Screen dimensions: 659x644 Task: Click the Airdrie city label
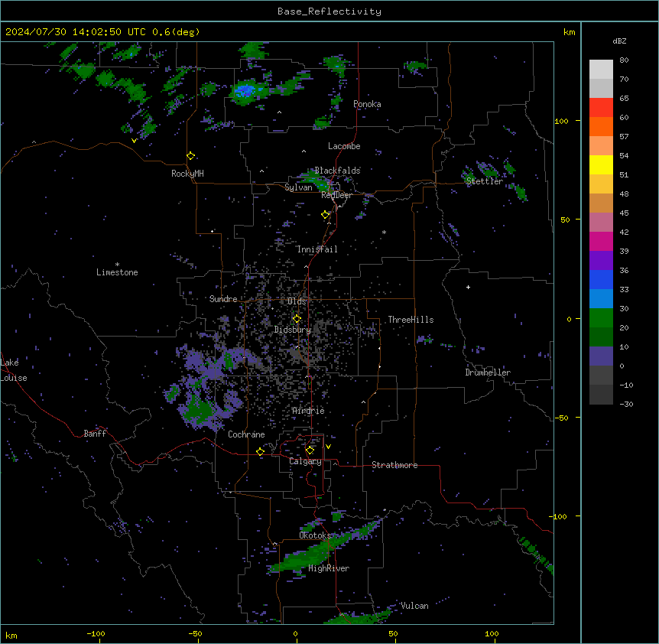click(x=308, y=411)
